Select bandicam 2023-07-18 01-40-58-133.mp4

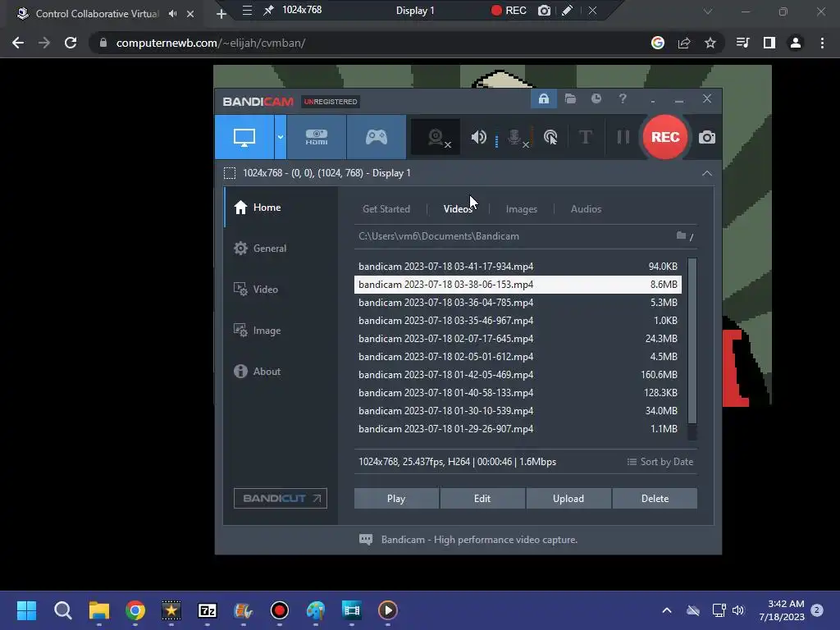pos(518,393)
